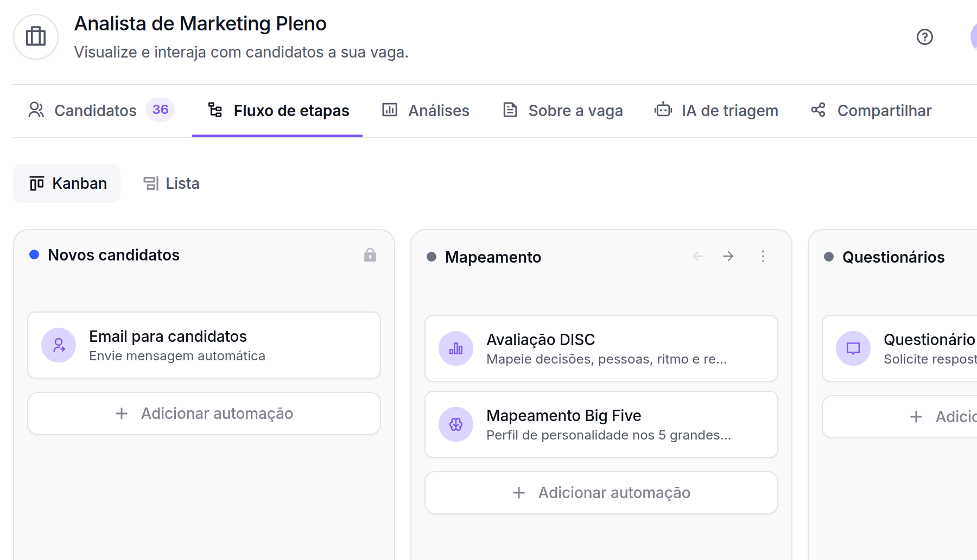Open the Email para candidatos automation card
Screen dimensions: 977x560
pos(204,345)
